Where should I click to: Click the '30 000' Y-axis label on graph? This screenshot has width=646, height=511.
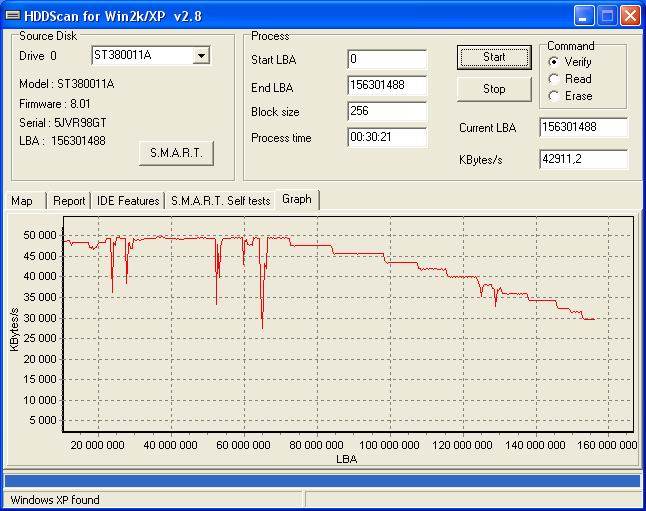click(x=40, y=318)
